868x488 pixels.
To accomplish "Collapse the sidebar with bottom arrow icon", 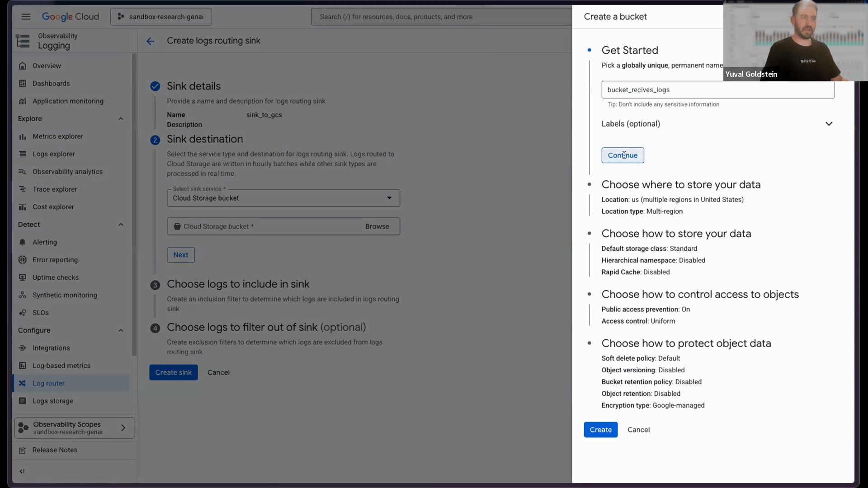I will pos(22,471).
